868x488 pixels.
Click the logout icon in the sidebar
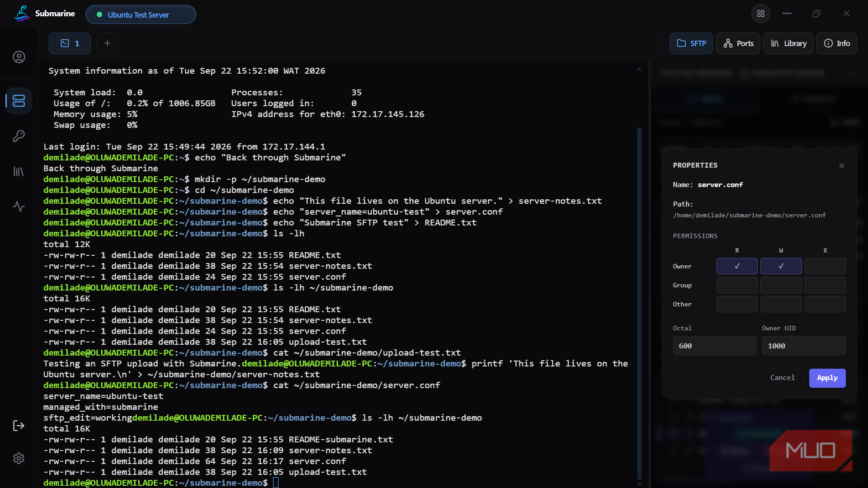(x=19, y=426)
